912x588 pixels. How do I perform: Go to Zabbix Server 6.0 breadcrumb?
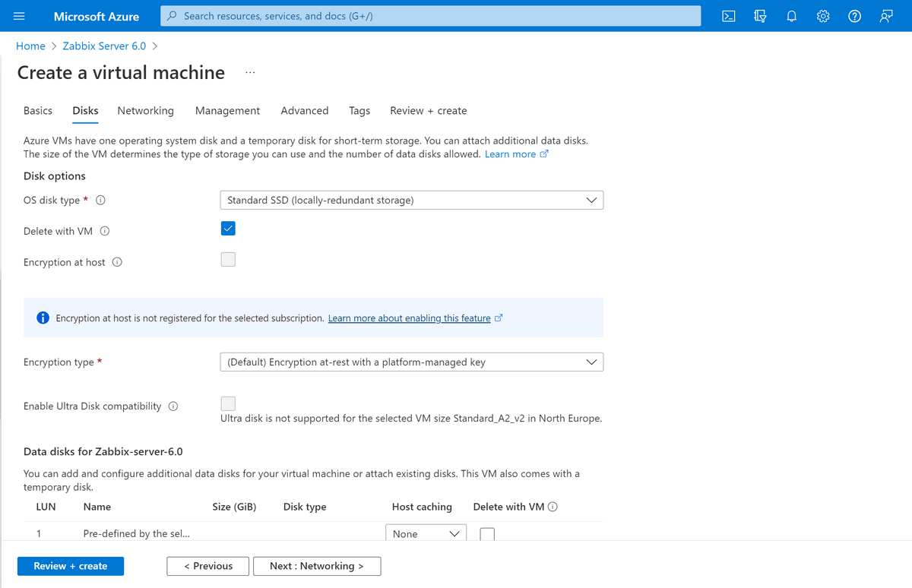[x=104, y=46]
